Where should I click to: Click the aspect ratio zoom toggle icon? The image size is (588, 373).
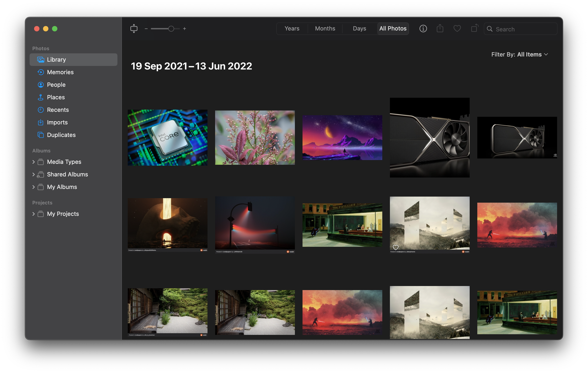pos(134,28)
